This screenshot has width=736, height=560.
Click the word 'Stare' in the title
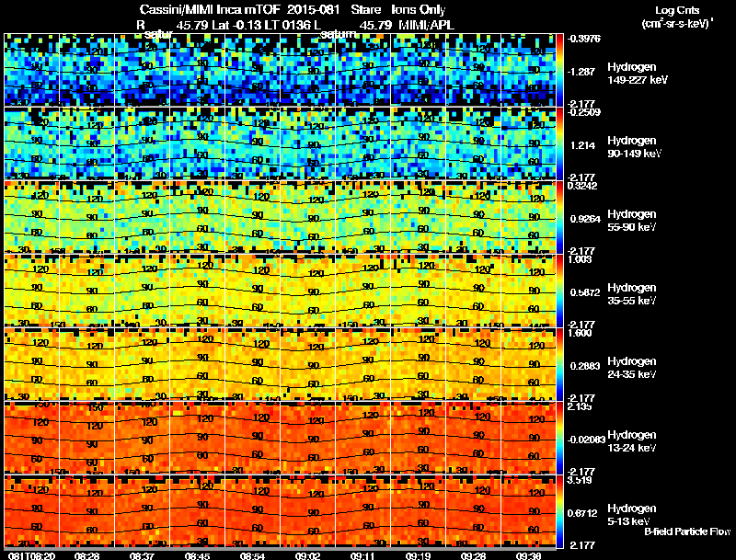[x=366, y=10]
